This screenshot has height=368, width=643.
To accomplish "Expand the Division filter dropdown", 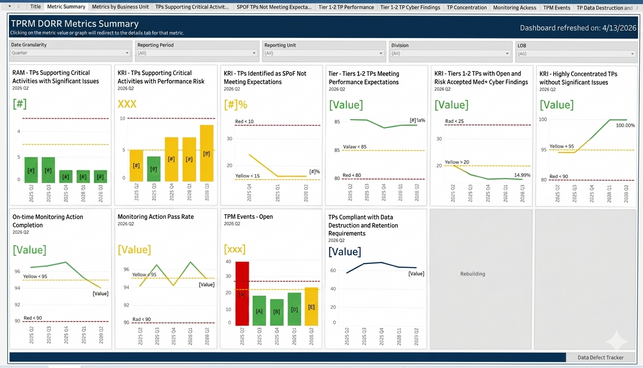I will coord(450,53).
